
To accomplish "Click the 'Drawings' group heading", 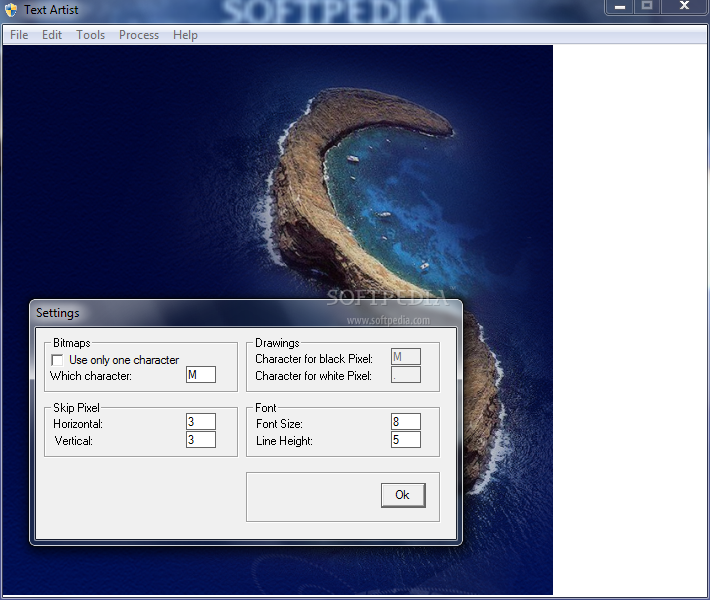I will tap(277, 343).
